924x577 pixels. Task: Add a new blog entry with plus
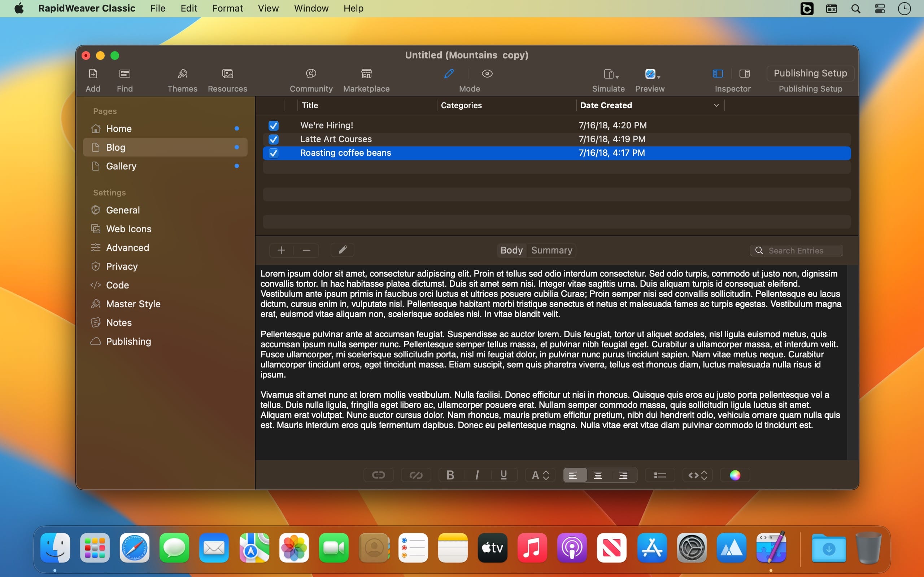[x=282, y=250]
